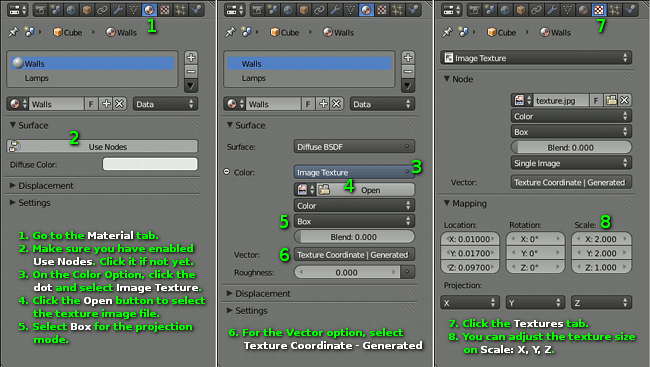Open the Texture checker tab in the left panel
The width and height of the screenshot is (650, 367).
point(165,10)
